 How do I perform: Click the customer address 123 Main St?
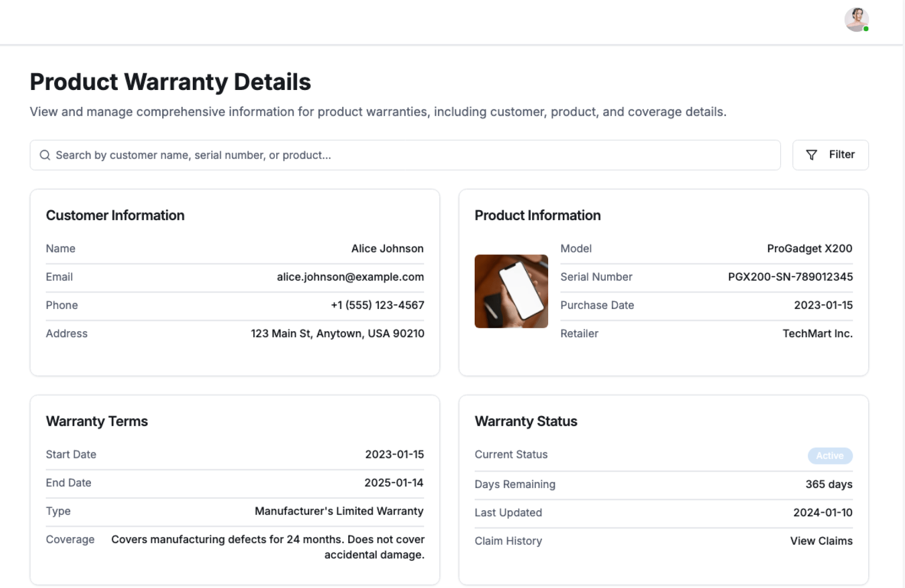click(337, 334)
